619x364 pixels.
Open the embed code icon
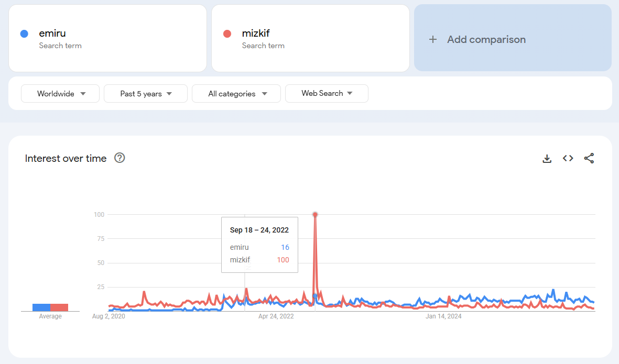(568, 158)
